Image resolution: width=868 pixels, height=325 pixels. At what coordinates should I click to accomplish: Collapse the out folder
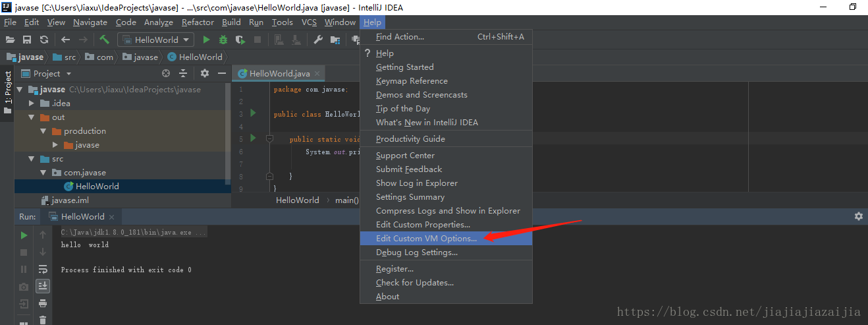click(32, 117)
